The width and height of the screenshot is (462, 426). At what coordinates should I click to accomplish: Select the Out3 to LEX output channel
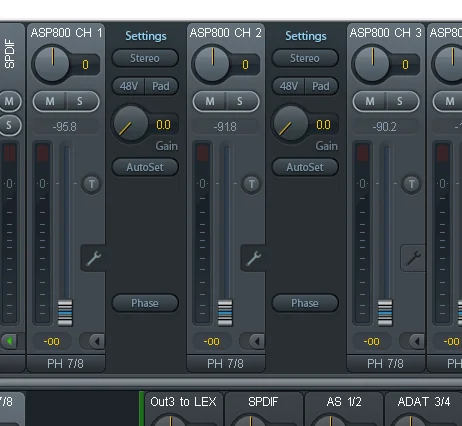pyautogui.click(x=183, y=402)
